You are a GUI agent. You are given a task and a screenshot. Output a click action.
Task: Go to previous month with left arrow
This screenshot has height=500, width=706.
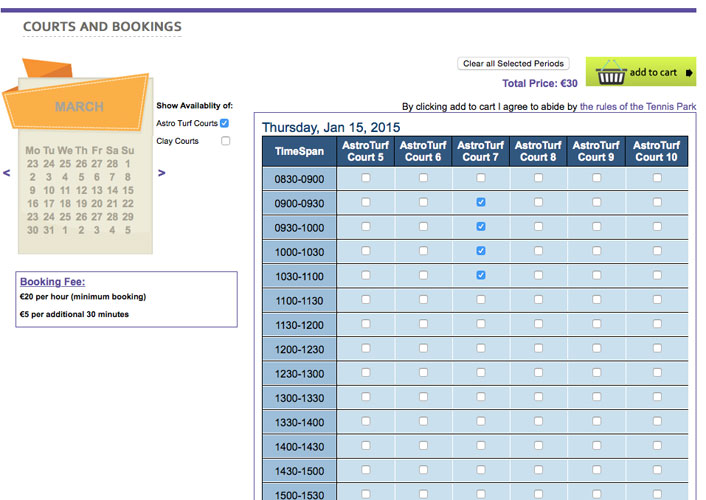pyautogui.click(x=7, y=173)
